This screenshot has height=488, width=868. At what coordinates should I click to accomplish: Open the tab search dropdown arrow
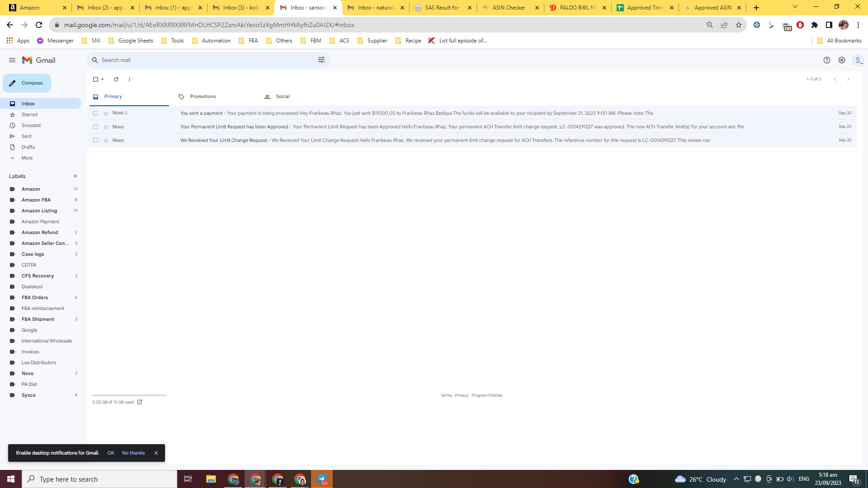tap(795, 7)
